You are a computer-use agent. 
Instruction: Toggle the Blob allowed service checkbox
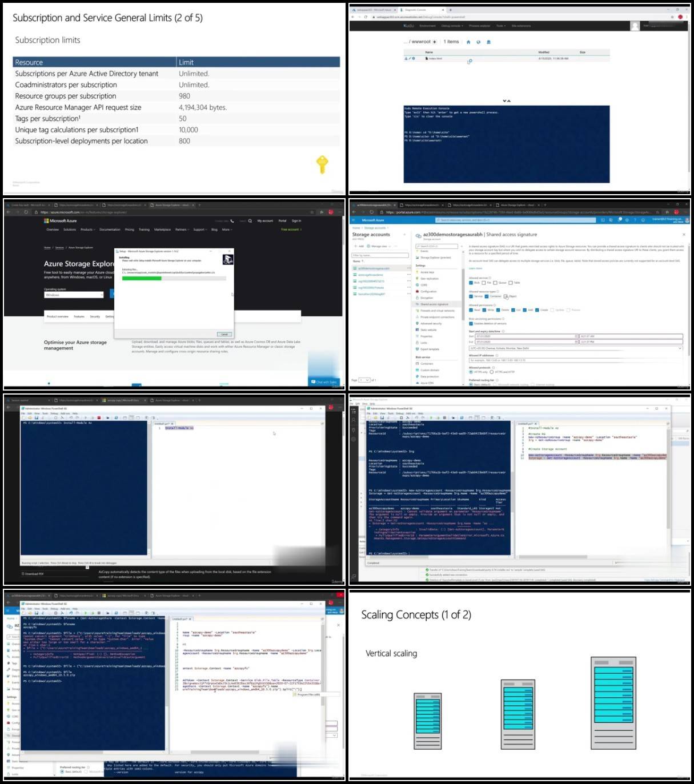(471, 283)
